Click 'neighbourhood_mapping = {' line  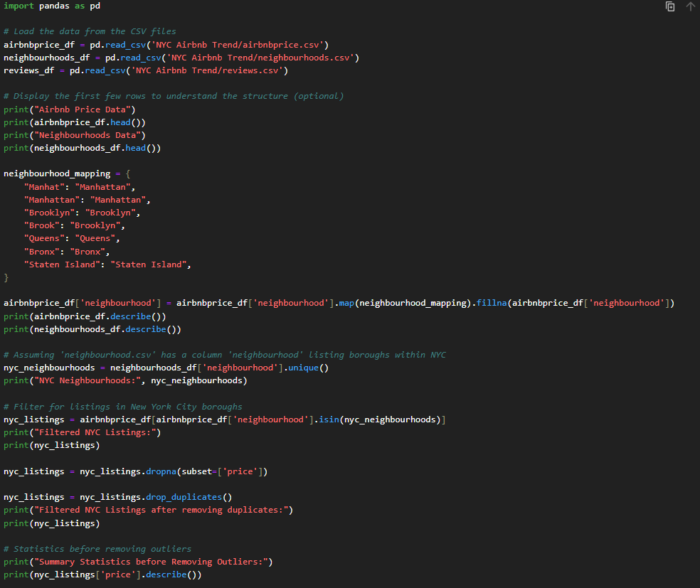[67, 173]
